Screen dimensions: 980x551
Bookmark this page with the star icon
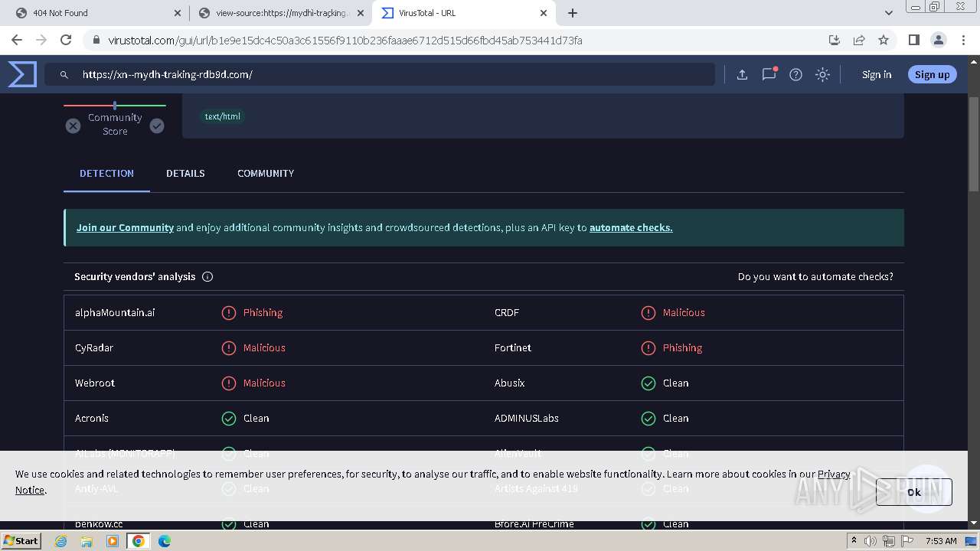(x=884, y=40)
